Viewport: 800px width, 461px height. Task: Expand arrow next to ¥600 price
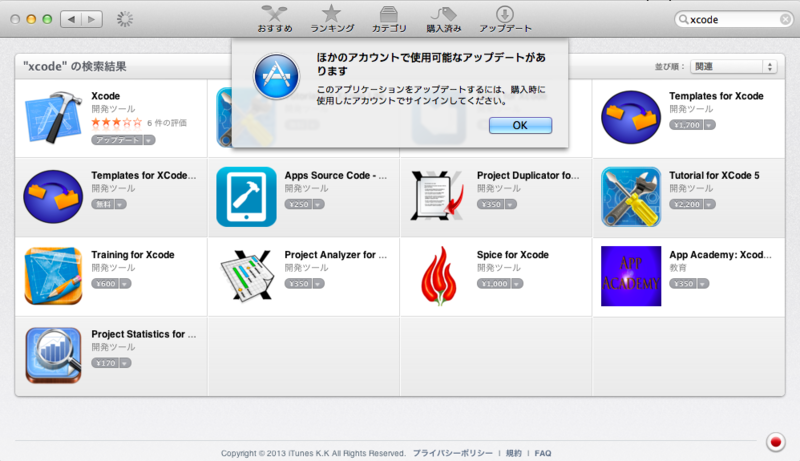click(126, 284)
